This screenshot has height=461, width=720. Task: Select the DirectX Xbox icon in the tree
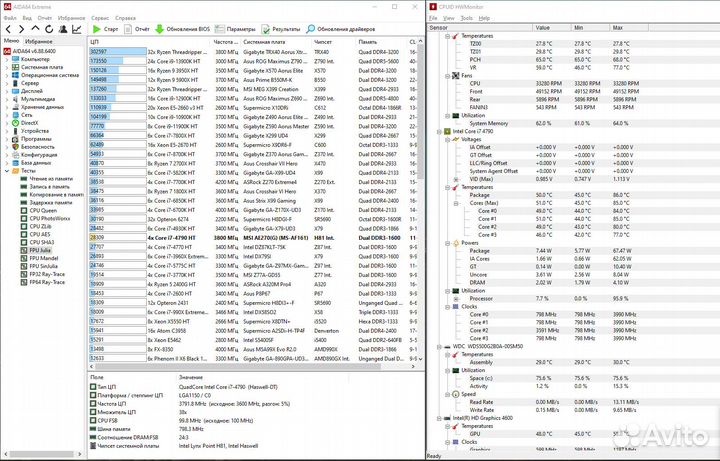pyautogui.click(x=16, y=123)
